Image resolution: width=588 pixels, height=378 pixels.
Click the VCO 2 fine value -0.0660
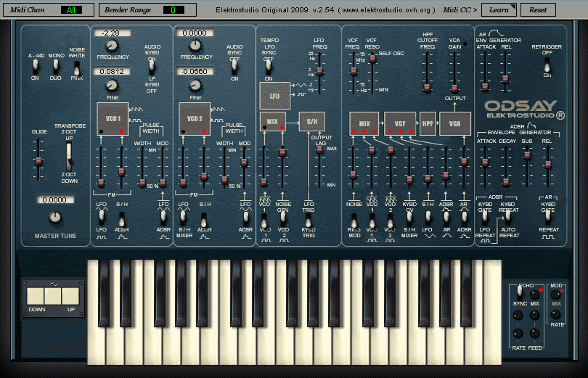click(195, 71)
